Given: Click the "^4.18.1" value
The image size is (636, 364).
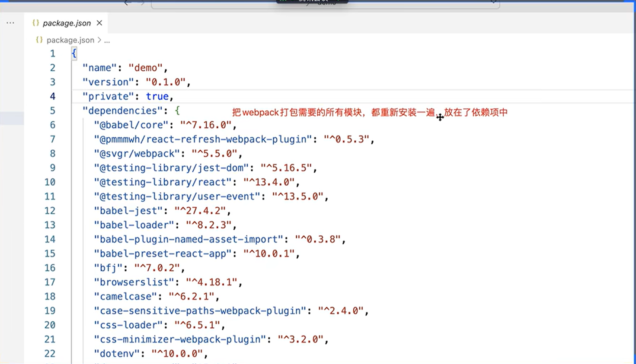Looking at the screenshot, I should click(212, 282).
